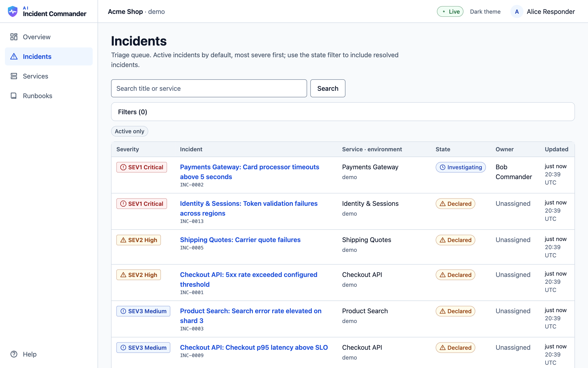Open the Runbooks section
Image resolution: width=588 pixels, height=368 pixels.
[x=49, y=96]
